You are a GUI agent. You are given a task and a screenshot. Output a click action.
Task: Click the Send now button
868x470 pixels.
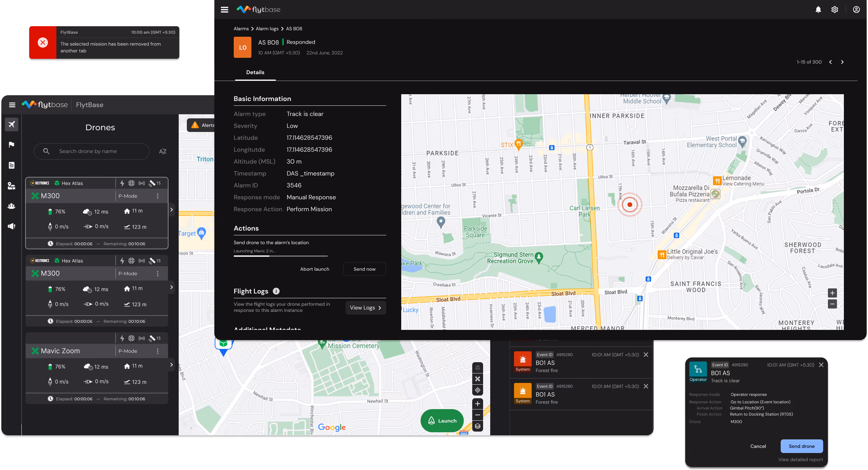click(x=365, y=269)
